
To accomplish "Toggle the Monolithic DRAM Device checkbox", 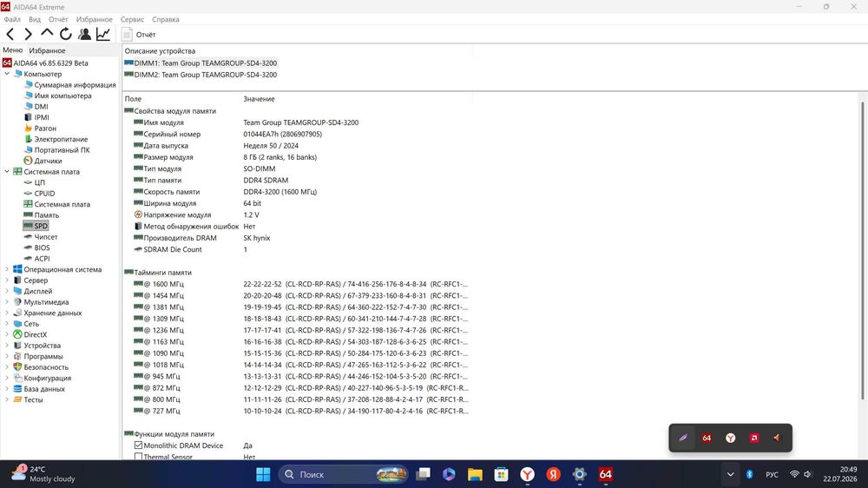I will point(138,445).
